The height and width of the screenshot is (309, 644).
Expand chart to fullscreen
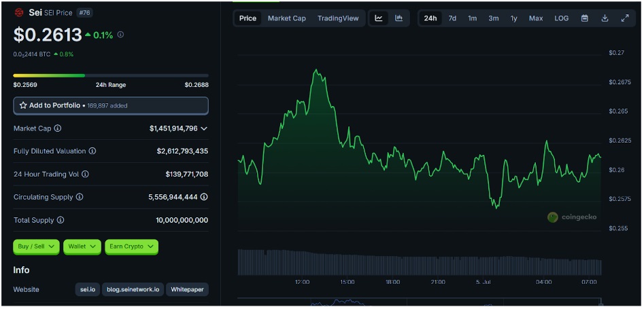[625, 18]
